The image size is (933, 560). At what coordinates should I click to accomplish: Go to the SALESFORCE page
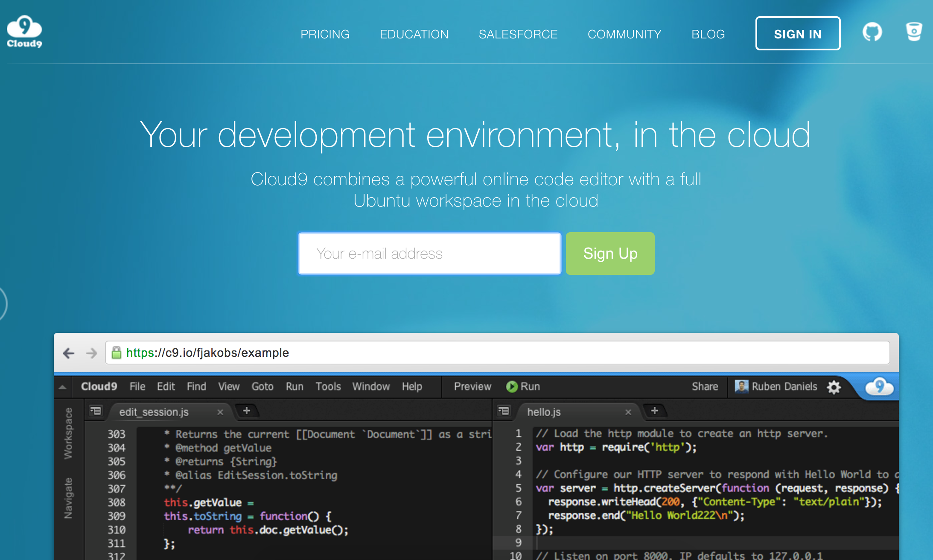518,34
